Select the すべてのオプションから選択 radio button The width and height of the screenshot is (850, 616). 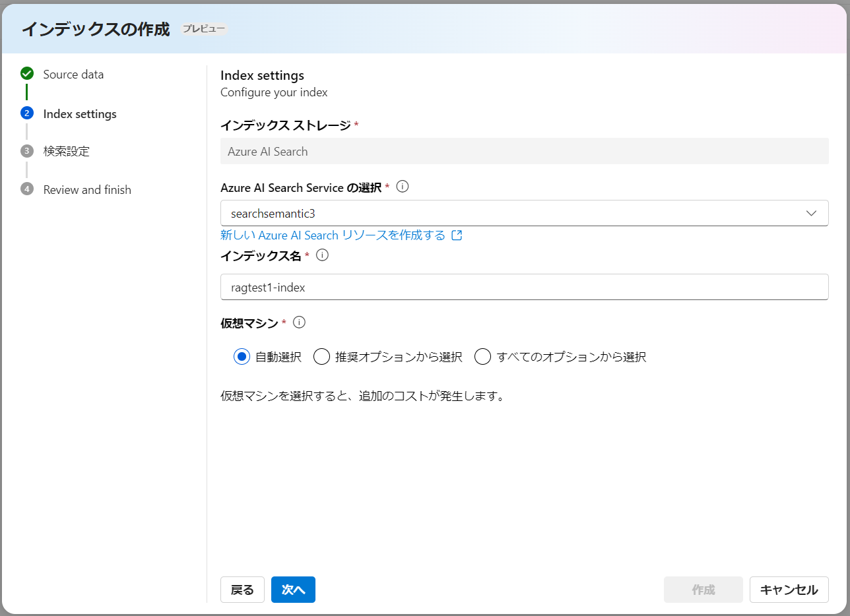[x=483, y=357]
